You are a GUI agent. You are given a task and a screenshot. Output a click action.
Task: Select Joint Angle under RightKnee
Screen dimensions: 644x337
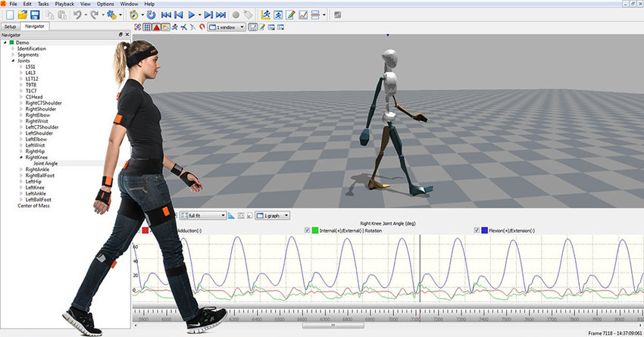pyautogui.click(x=45, y=163)
